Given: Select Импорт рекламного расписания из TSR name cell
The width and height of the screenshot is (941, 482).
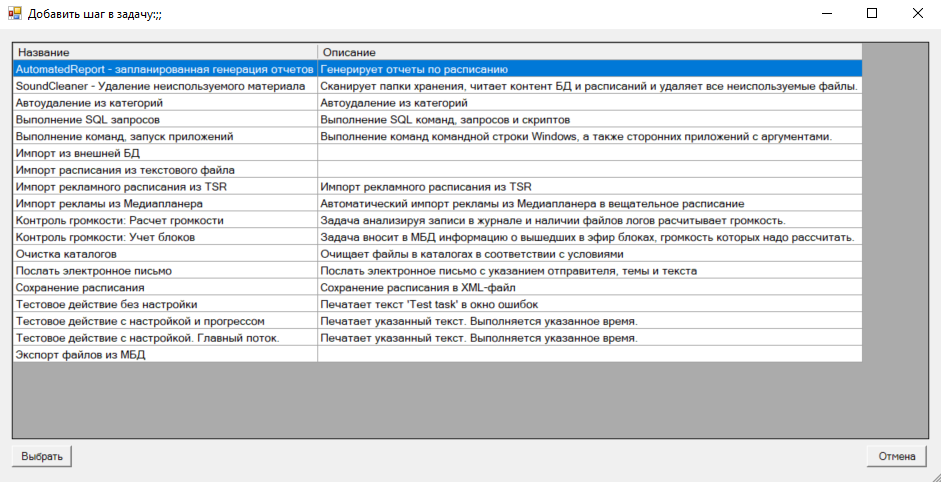Looking at the screenshot, I should [165, 187].
